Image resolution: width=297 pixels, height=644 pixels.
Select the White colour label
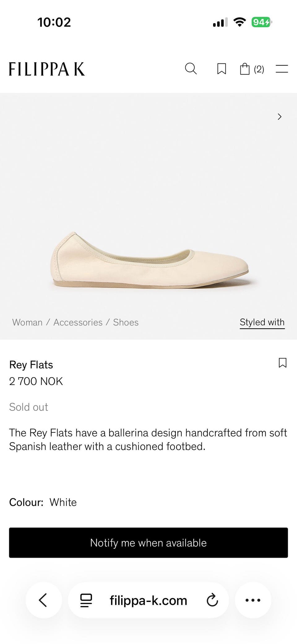63,502
